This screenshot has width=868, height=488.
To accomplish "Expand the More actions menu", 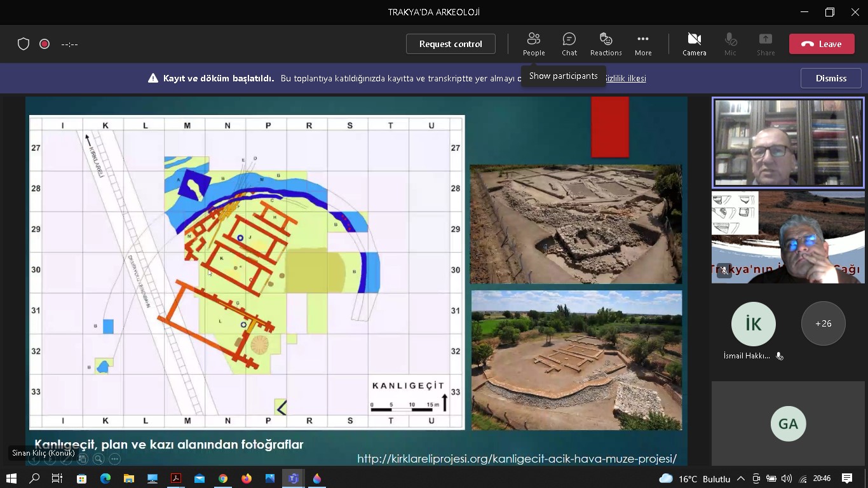I will [x=642, y=44].
